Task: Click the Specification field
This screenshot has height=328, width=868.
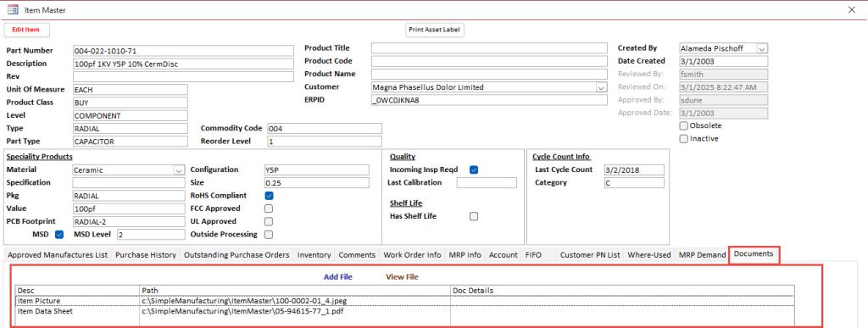Action: point(129,182)
